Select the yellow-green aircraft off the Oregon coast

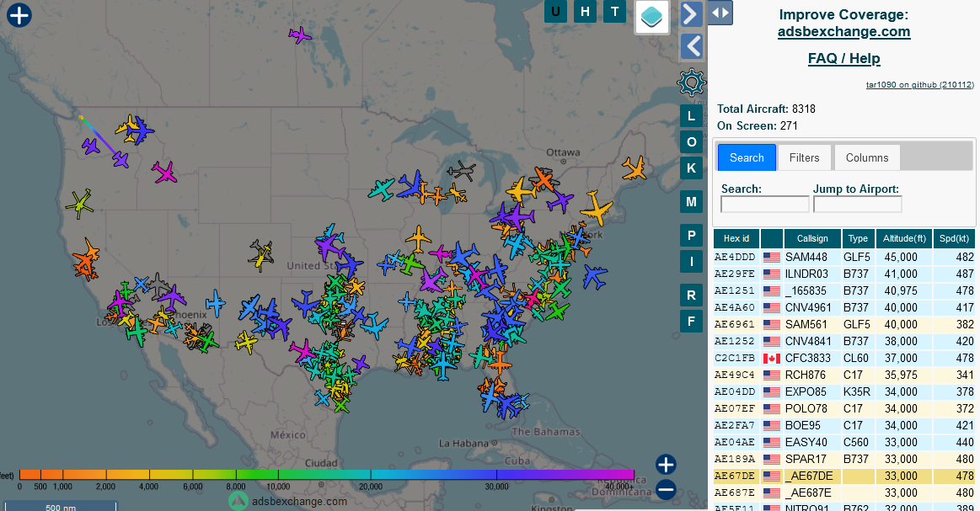80,203
